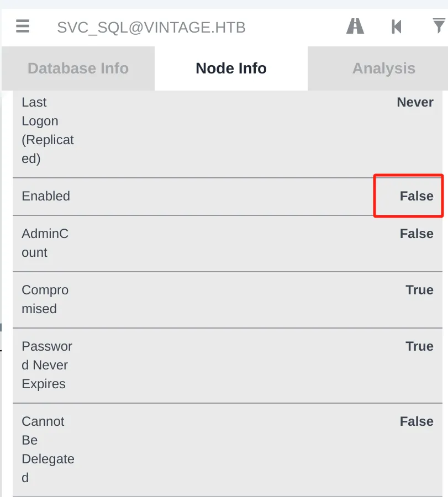
Task: Click Cannot Be Delegated False value
Action: [x=417, y=421]
